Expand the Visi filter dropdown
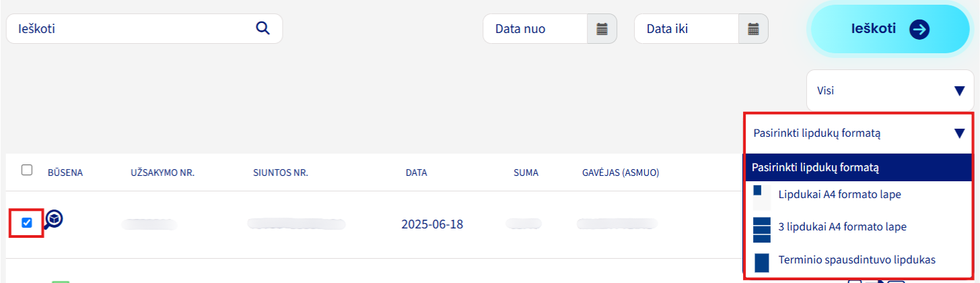 click(x=890, y=90)
